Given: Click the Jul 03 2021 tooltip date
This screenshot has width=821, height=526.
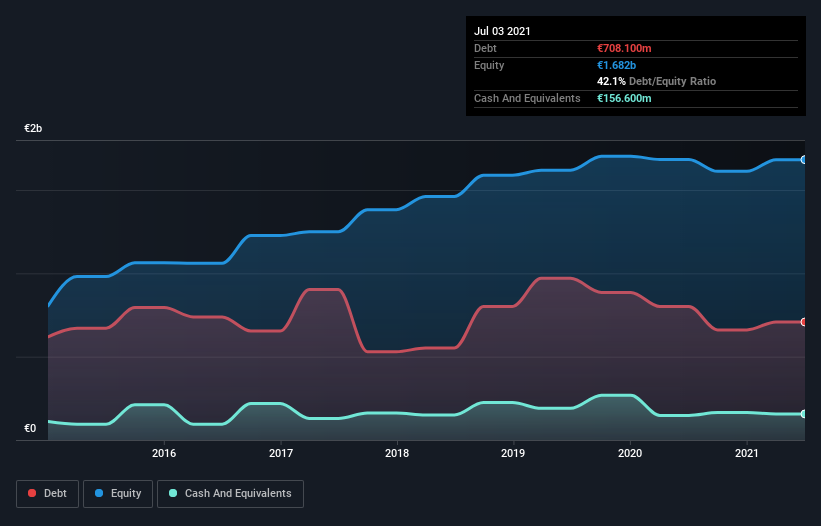Looking at the screenshot, I should pyautogui.click(x=502, y=31).
